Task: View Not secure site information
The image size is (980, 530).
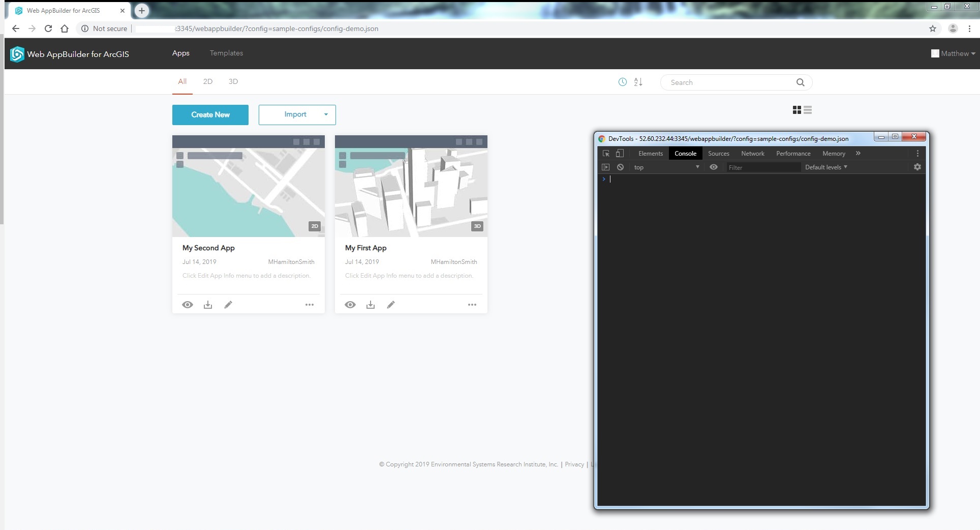Action: tap(104, 28)
